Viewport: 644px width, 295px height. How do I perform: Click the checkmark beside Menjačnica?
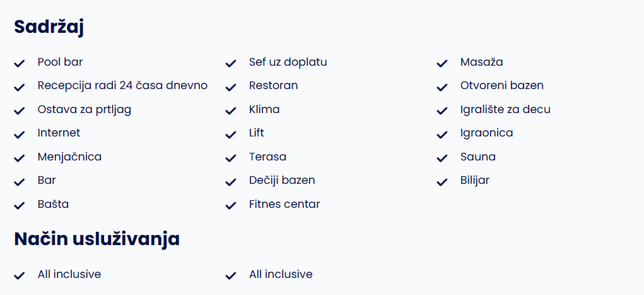pos(20,158)
